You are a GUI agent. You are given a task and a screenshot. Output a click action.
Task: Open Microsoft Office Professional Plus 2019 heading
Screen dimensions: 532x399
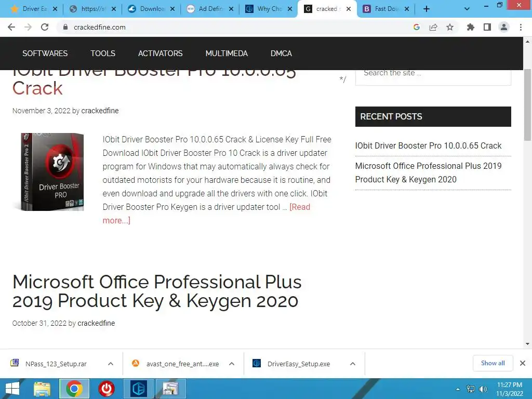pyautogui.click(x=157, y=291)
